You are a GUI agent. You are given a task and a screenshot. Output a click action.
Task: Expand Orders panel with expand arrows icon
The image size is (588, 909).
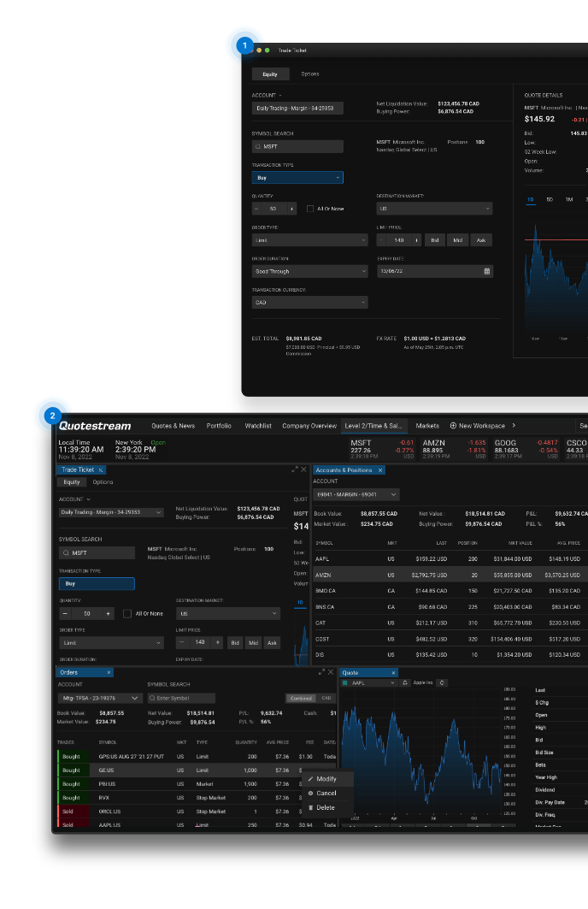(x=321, y=672)
